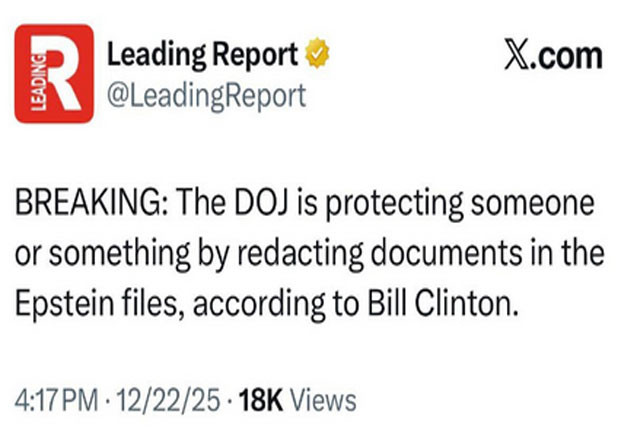Click the Leading Report profile avatar
The image size is (637, 447).
click(53, 73)
